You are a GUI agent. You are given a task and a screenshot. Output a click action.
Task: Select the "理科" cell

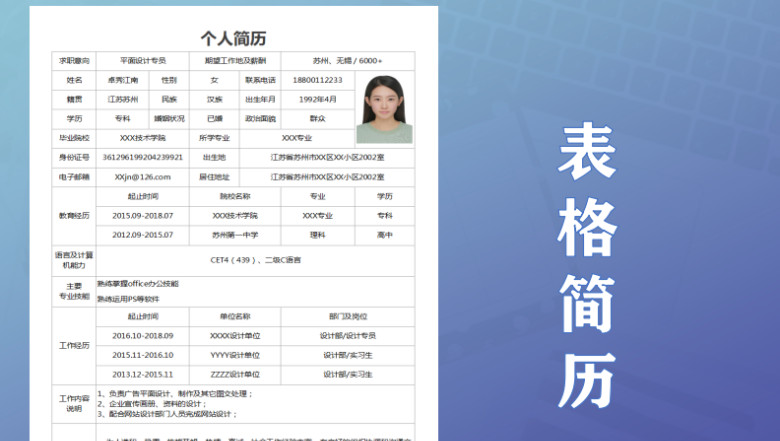(x=317, y=235)
